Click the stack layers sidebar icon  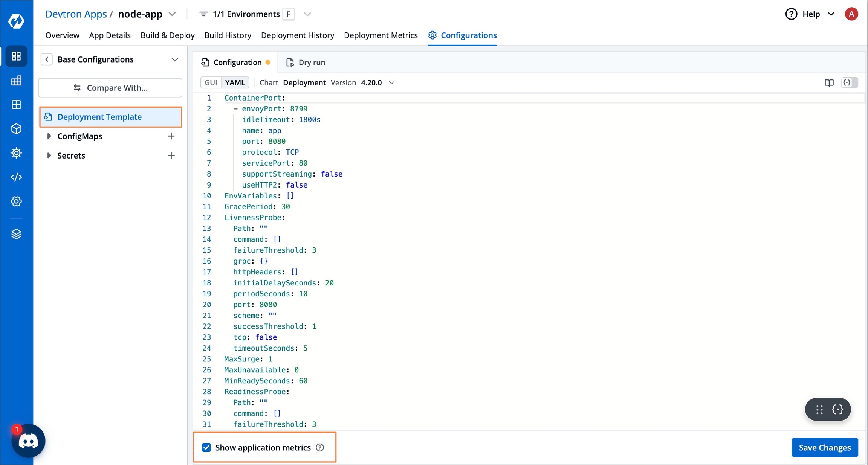tap(16, 234)
